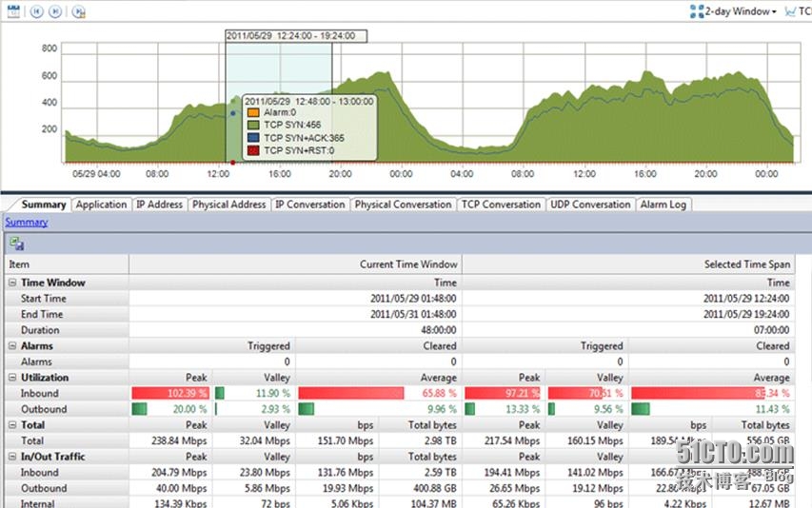Click the Item column header

coord(67,264)
